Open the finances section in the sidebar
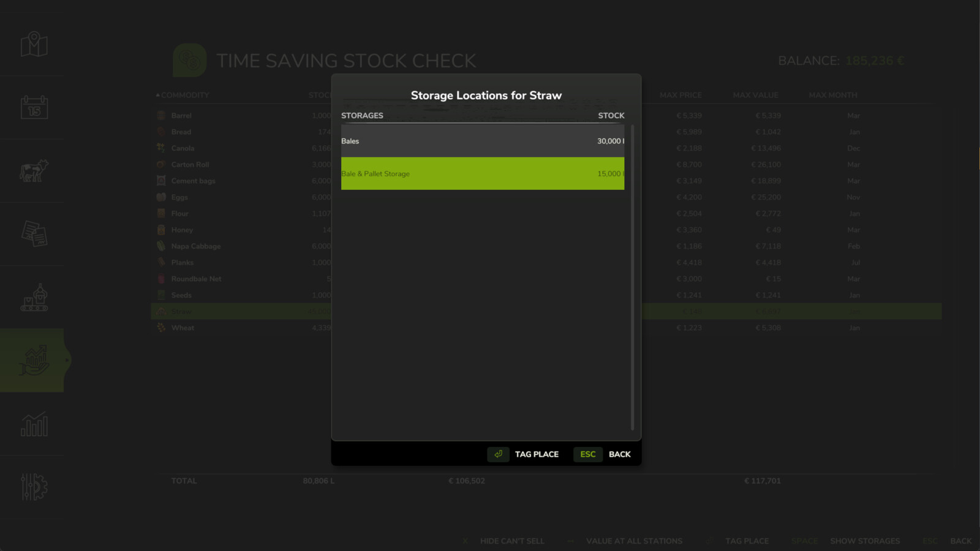 [x=33, y=234]
